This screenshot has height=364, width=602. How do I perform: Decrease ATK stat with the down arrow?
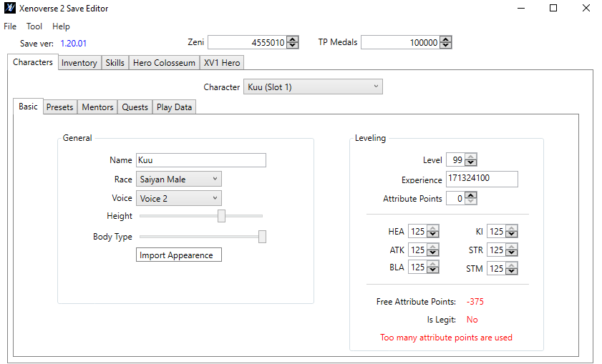[432, 253]
